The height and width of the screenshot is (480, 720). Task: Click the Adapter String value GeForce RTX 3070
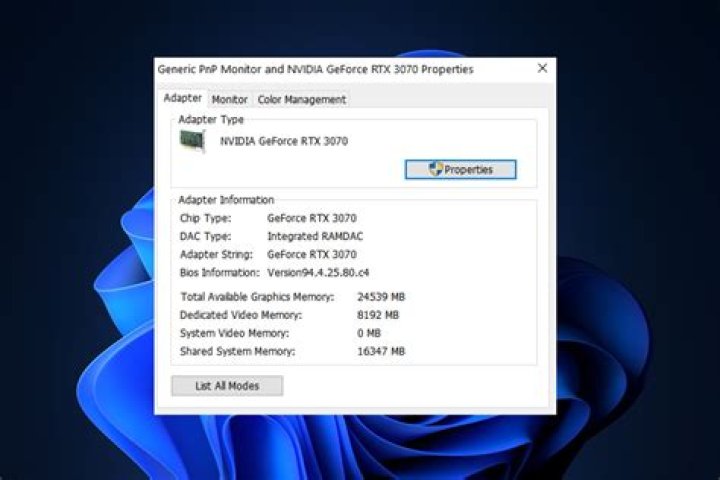312,254
